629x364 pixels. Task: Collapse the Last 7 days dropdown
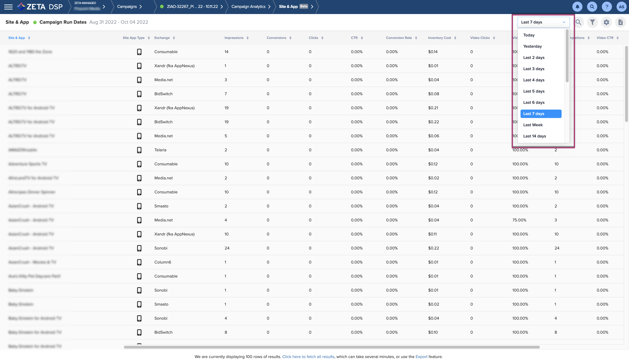(x=543, y=22)
